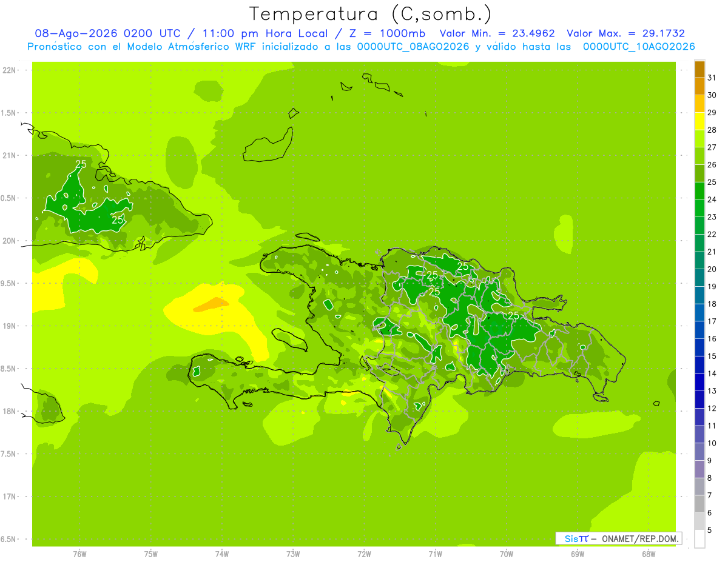
Task: Click the 69W longitude label
Action: pyautogui.click(x=578, y=554)
